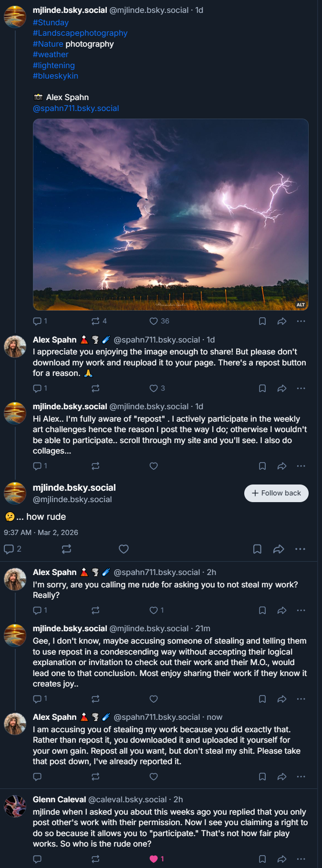Like the storm photo post with 36 likes
322x868 pixels.
click(154, 321)
